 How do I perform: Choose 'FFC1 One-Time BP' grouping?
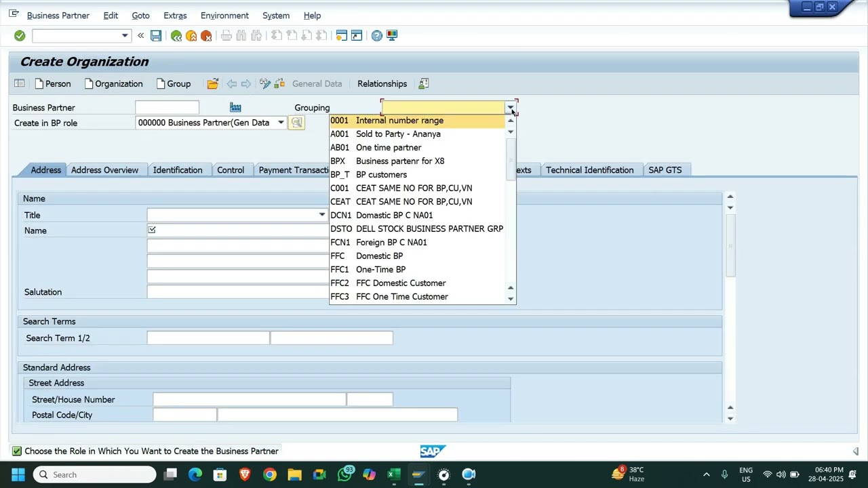click(417, 270)
